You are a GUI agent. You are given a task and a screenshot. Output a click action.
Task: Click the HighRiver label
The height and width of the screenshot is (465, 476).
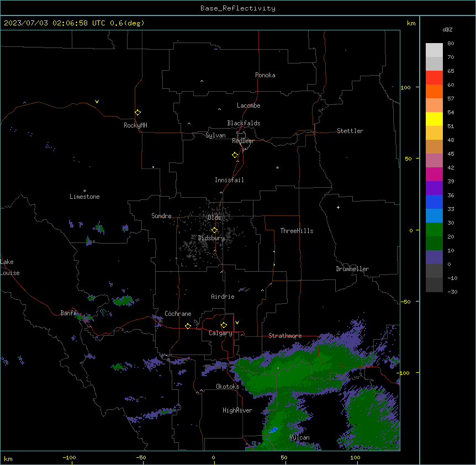click(x=237, y=410)
